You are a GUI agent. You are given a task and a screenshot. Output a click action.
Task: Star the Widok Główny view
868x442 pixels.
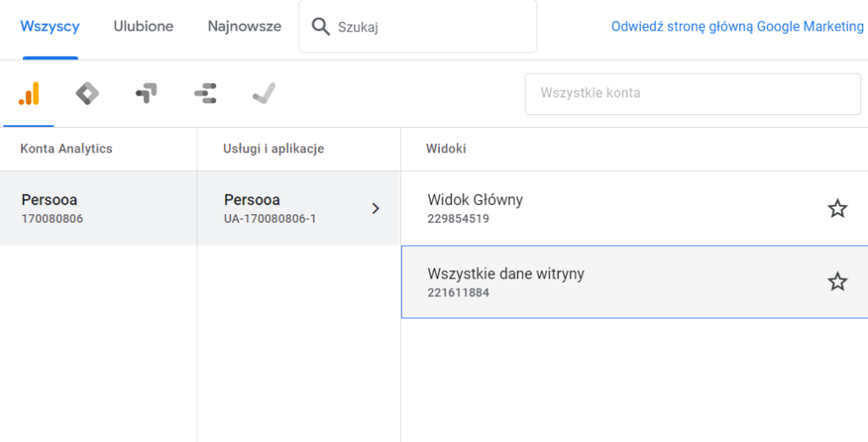(x=837, y=208)
